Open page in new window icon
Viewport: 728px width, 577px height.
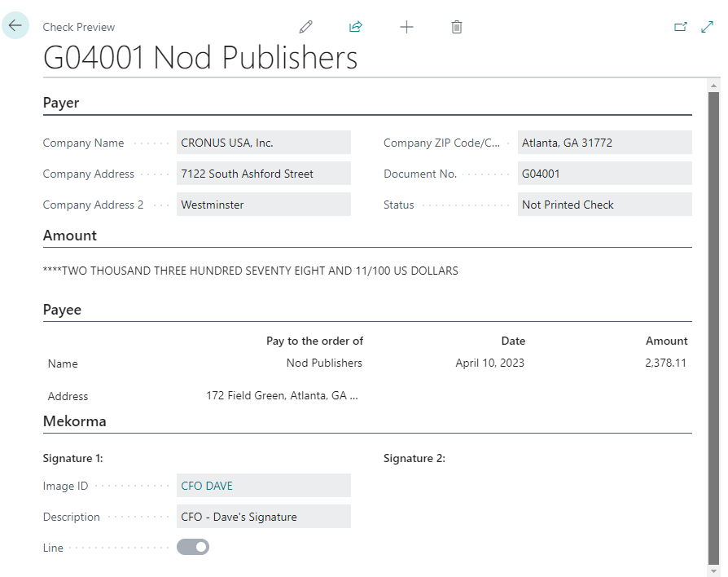pos(681,27)
